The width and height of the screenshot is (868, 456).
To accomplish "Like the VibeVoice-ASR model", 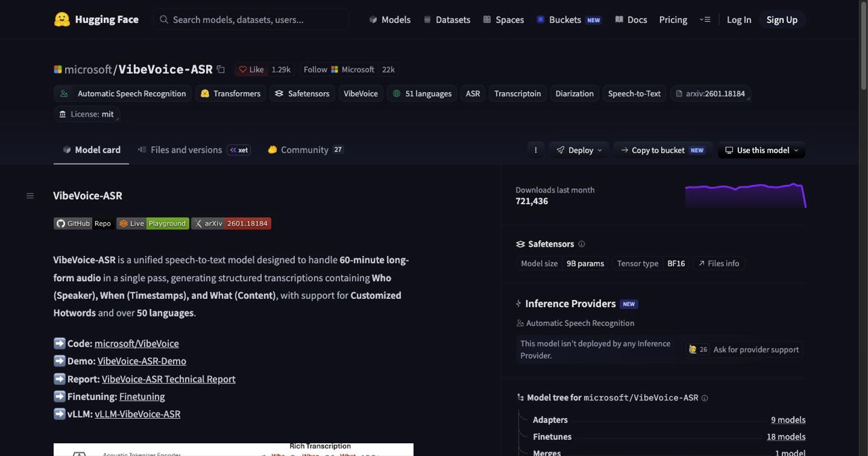I will [252, 69].
